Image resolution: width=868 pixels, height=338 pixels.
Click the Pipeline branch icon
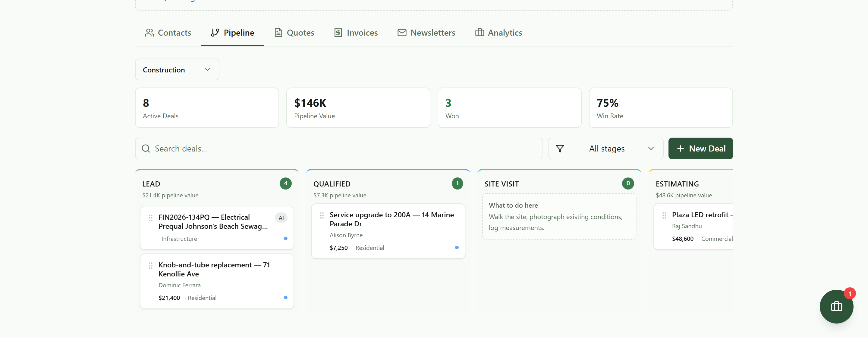tap(215, 33)
